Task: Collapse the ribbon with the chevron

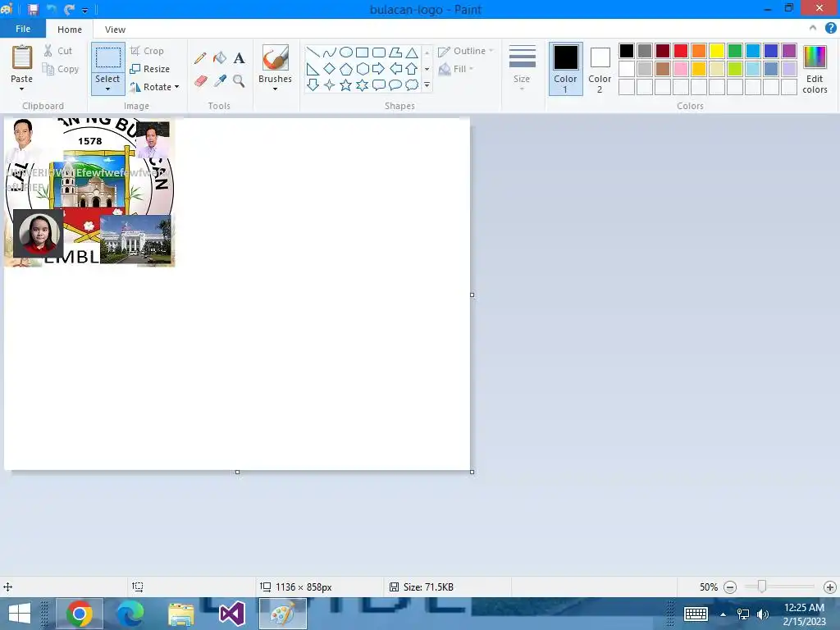Action: point(813,29)
